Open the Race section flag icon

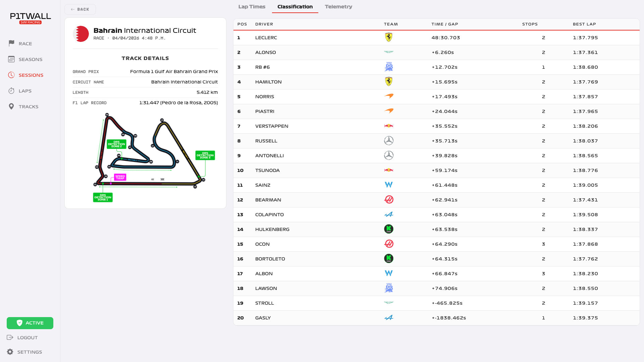coord(11,44)
